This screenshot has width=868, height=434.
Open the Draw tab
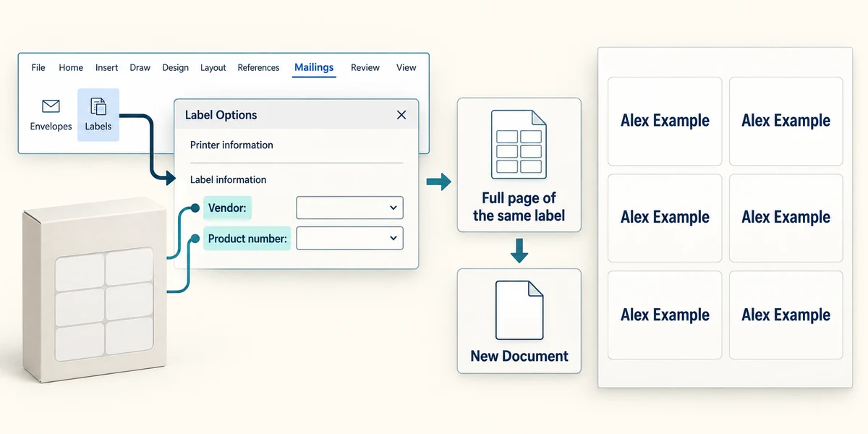pyautogui.click(x=140, y=67)
